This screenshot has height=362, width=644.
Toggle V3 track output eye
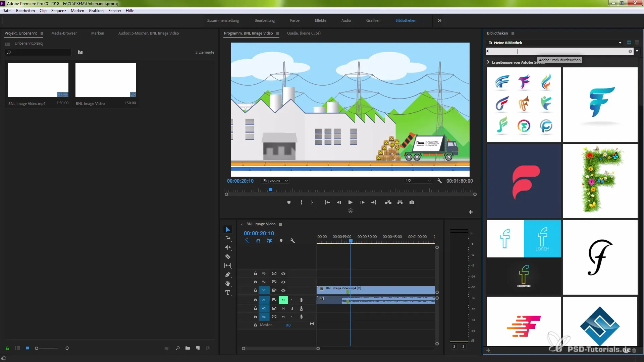[x=283, y=274]
